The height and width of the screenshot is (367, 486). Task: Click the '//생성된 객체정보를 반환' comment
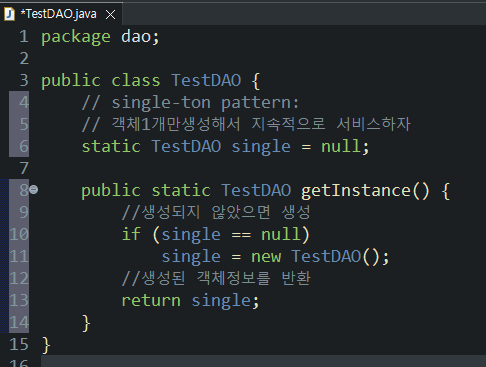pyautogui.click(x=216, y=278)
